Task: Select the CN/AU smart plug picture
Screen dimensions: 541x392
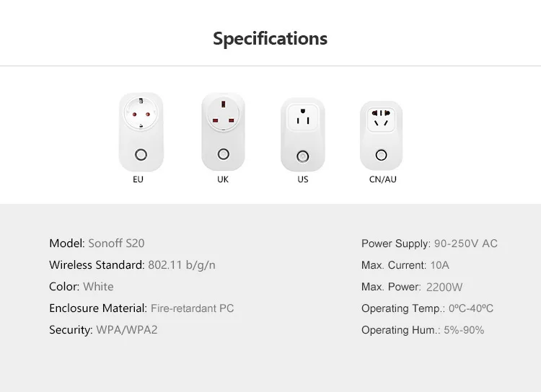Action: point(382,135)
